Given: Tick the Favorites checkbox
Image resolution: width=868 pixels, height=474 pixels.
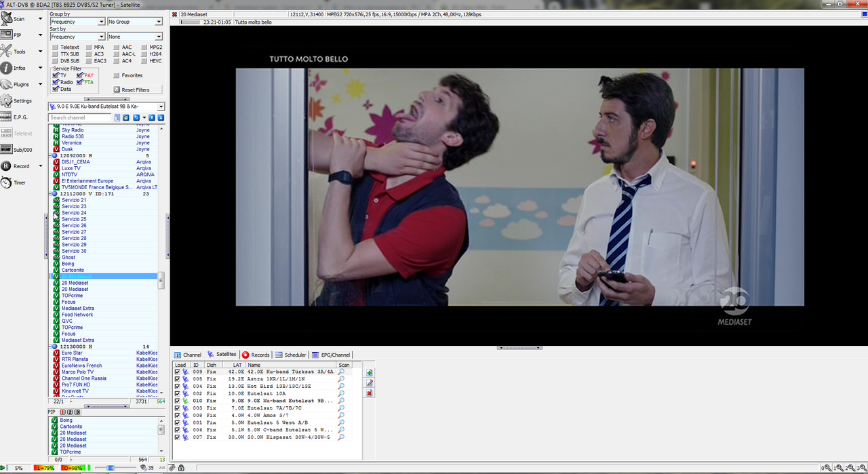Looking at the screenshot, I should click(117, 75).
